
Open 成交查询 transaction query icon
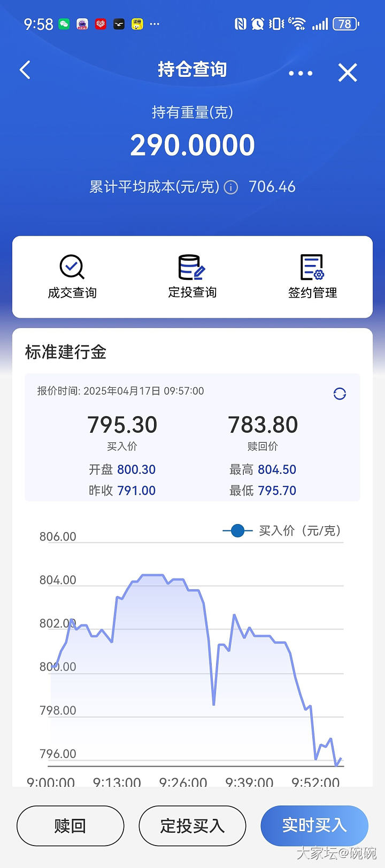pyautogui.click(x=72, y=267)
